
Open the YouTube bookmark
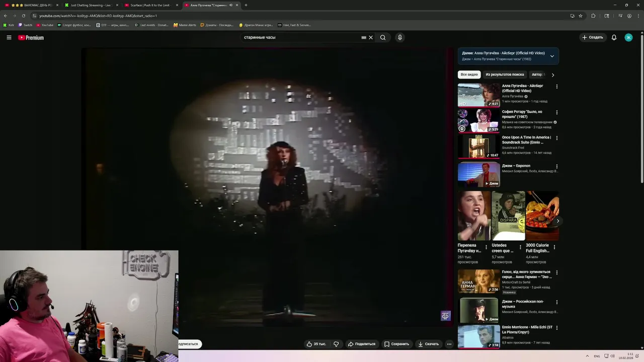pyautogui.click(x=45, y=25)
